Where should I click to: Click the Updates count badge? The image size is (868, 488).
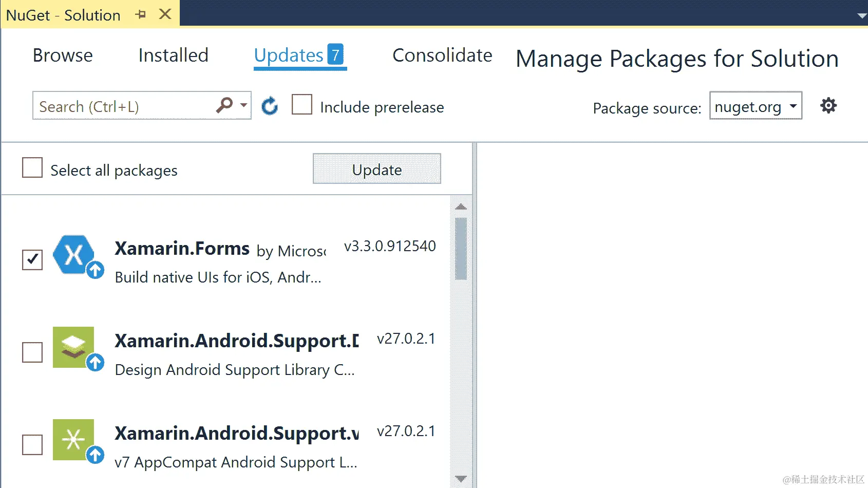[335, 54]
